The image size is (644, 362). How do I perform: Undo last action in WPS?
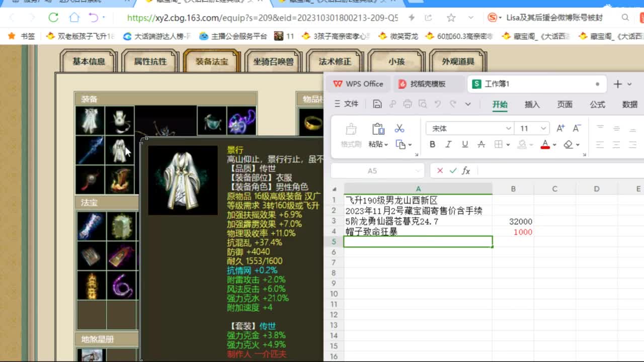click(x=438, y=104)
